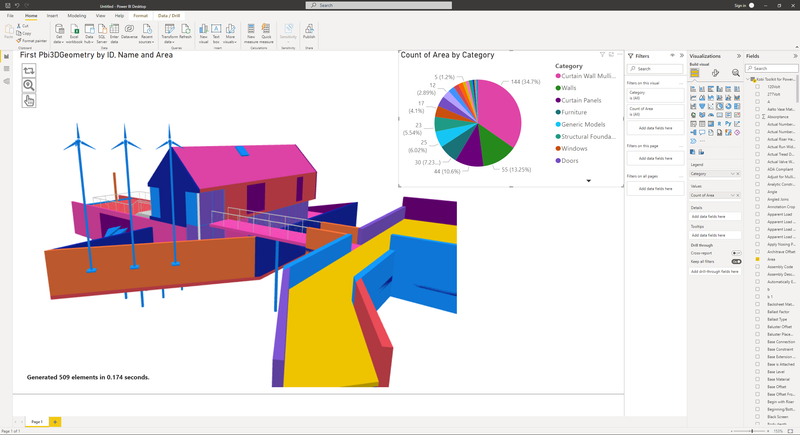
Task: Select the pink Curtain Wall pie slice
Action: (x=499, y=115)
